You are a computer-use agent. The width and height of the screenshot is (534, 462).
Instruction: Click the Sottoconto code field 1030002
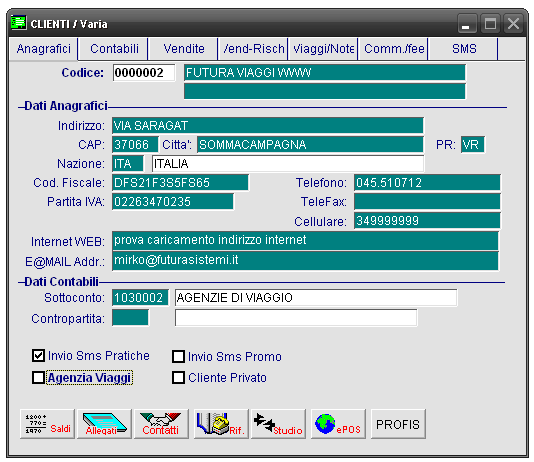click(x=140, y=298)
